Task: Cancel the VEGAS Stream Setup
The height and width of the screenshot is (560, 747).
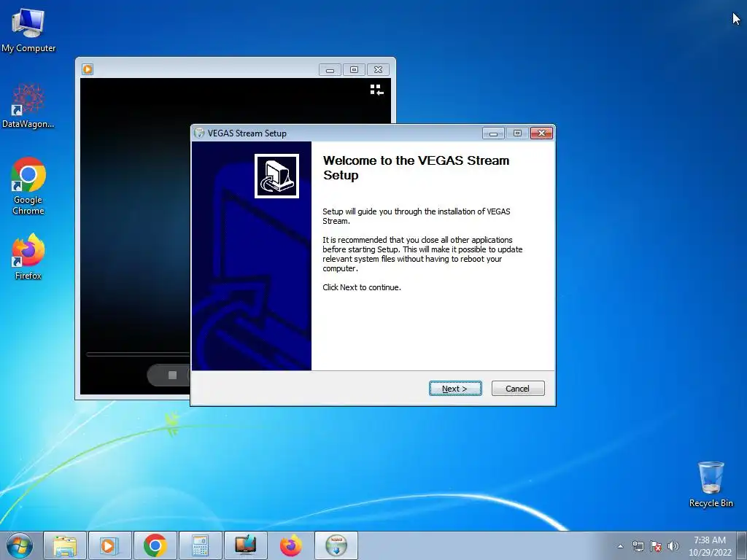Action: coord(517,389)
